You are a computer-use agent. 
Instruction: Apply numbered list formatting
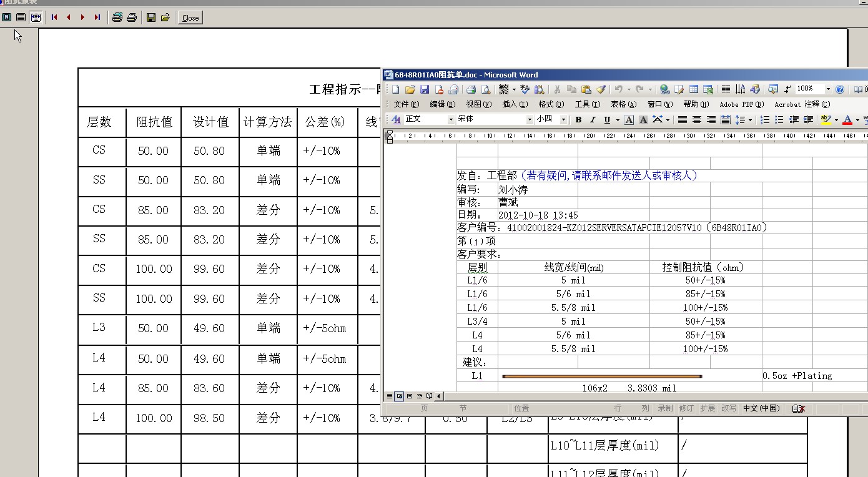pos(765,119)
